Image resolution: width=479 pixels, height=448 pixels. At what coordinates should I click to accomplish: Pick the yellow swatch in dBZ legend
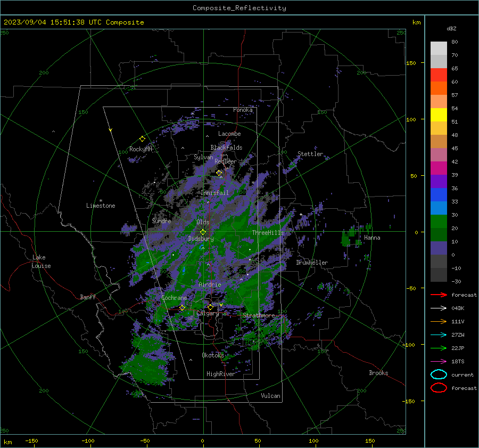(439, 115)
